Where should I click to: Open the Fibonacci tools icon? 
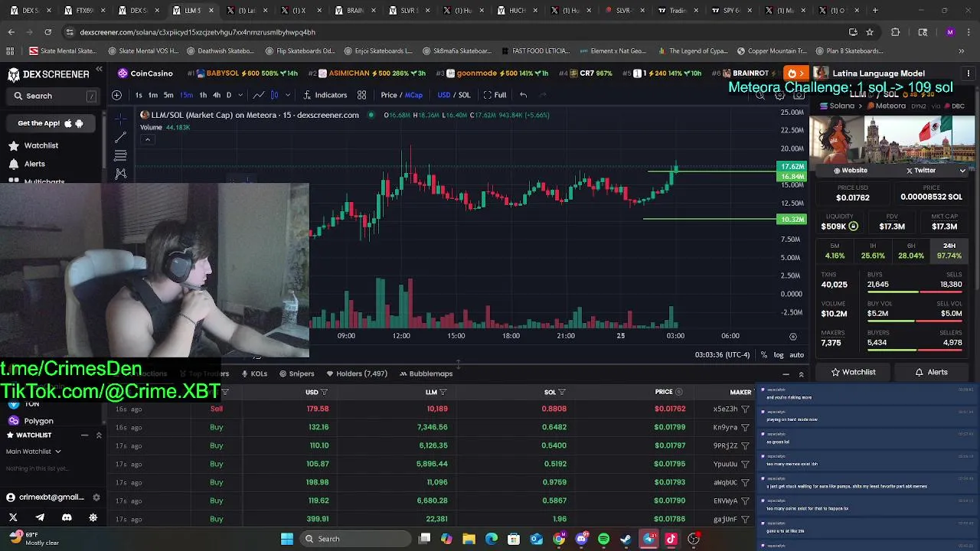click(120, 155)
